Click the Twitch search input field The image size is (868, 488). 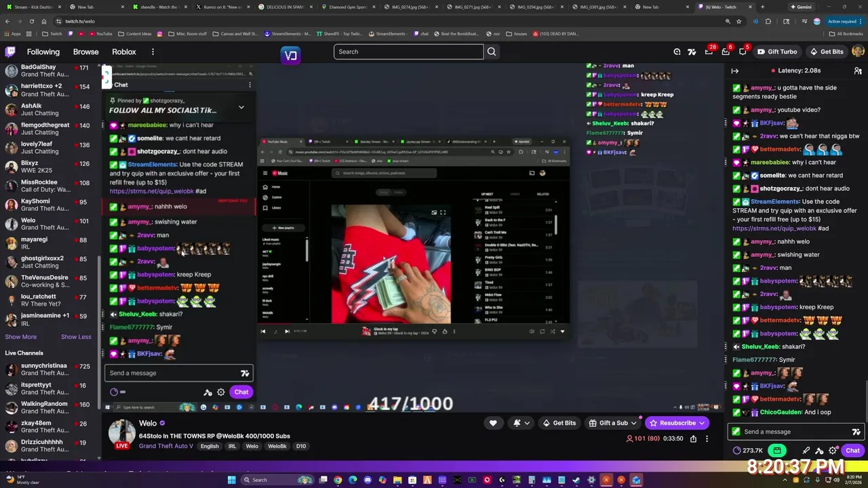[409, 52]
